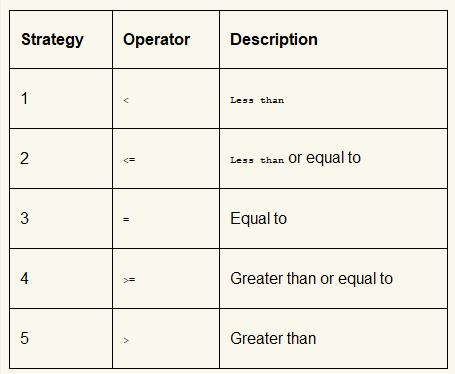Click the 'Less than' description in row 1
The image size is (455, 374).
tap(257, 100)
